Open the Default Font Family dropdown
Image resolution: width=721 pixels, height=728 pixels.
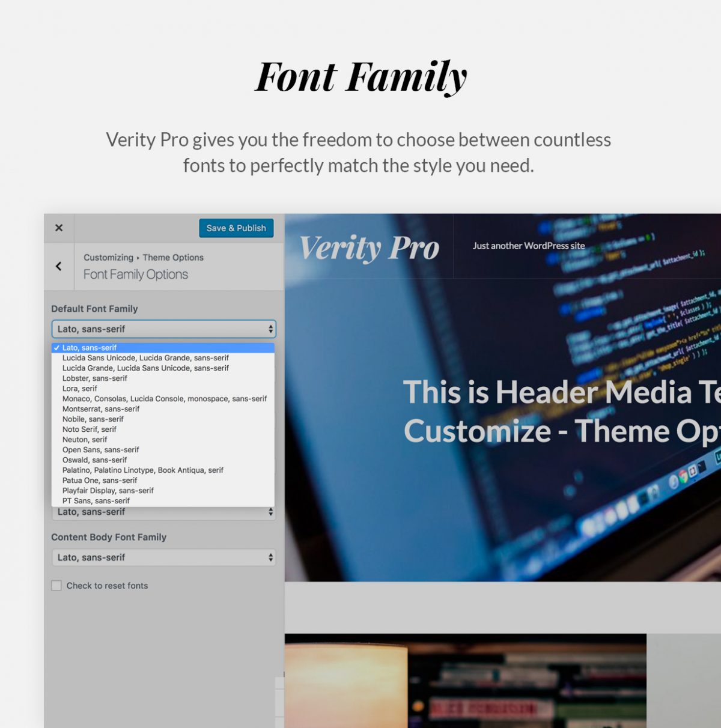coord(163,329)
